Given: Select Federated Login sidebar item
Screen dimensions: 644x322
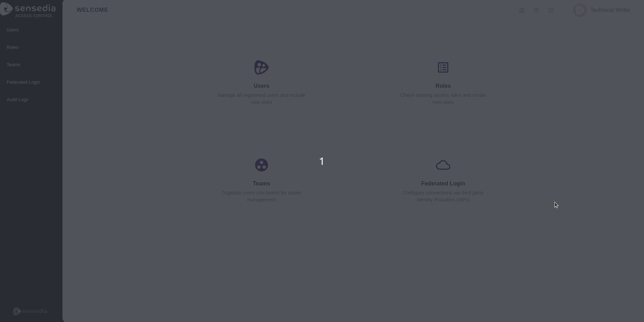Looking at the screenshot, I should click(23, 82).
